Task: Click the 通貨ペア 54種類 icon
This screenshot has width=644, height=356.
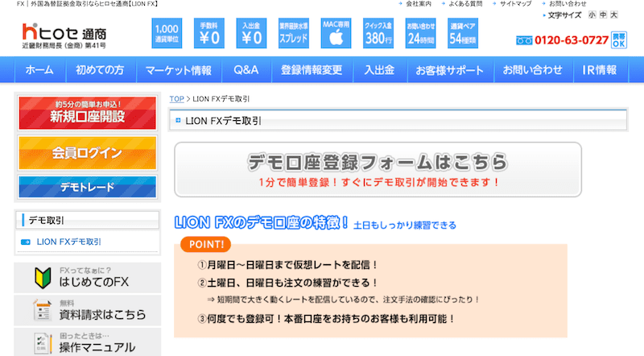Action: [x=463, y=33]
